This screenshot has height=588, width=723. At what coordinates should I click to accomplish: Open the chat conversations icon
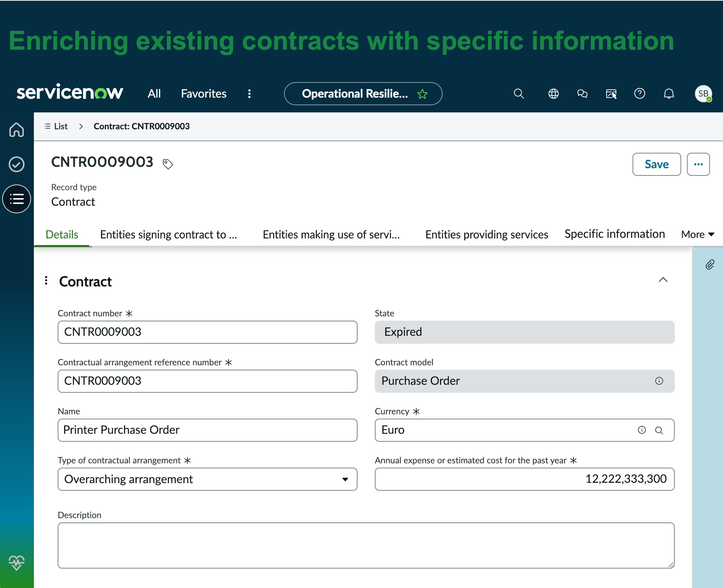[582, 94]
